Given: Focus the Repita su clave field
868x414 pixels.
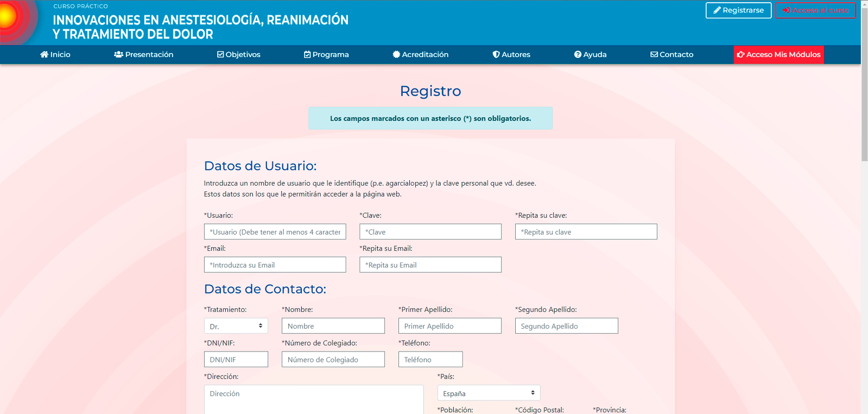Looking at the screenshot, I should 586,232.
